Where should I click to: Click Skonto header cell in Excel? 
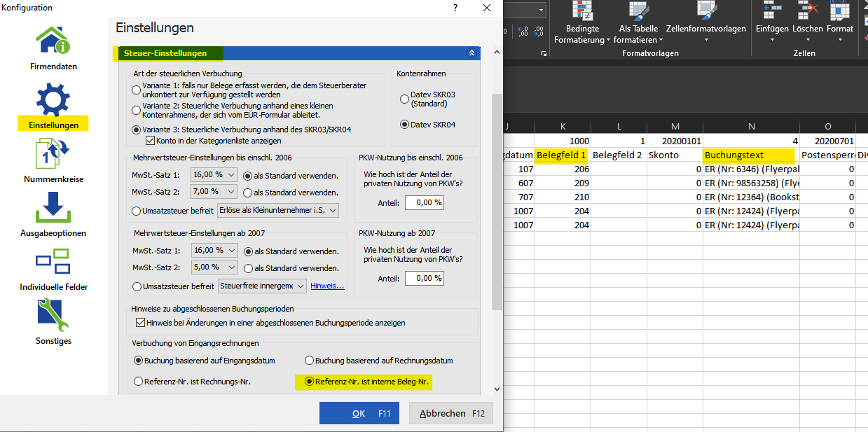point(675,155)
